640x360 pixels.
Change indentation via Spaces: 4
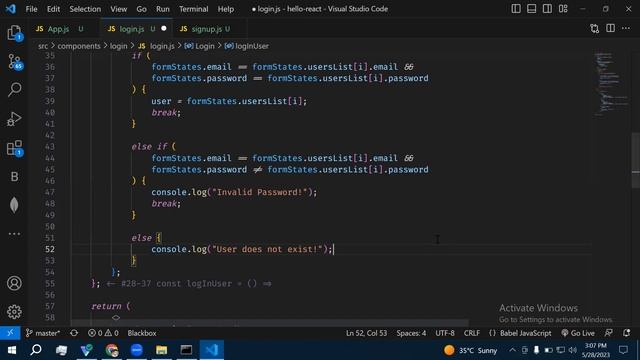(x=411, y=333)
